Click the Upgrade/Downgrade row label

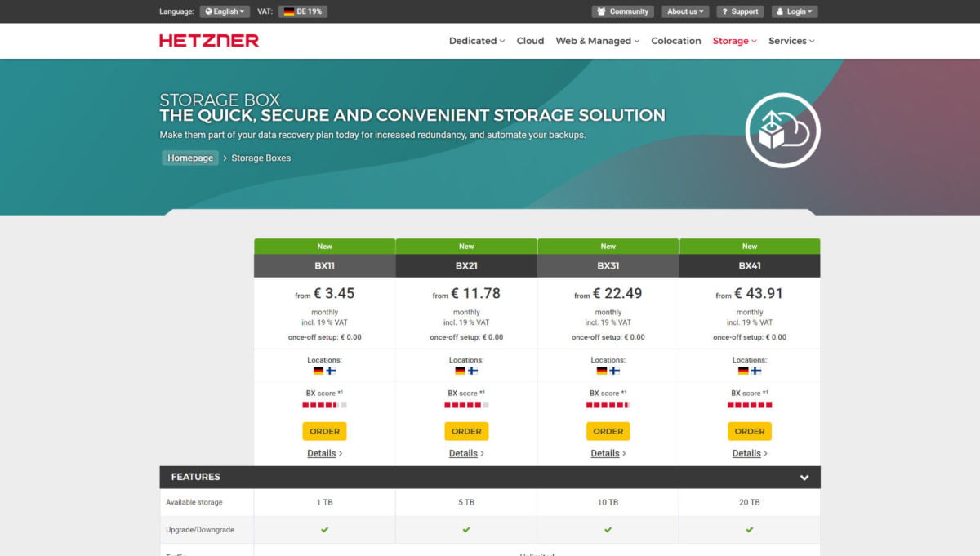tap(200, 530)
